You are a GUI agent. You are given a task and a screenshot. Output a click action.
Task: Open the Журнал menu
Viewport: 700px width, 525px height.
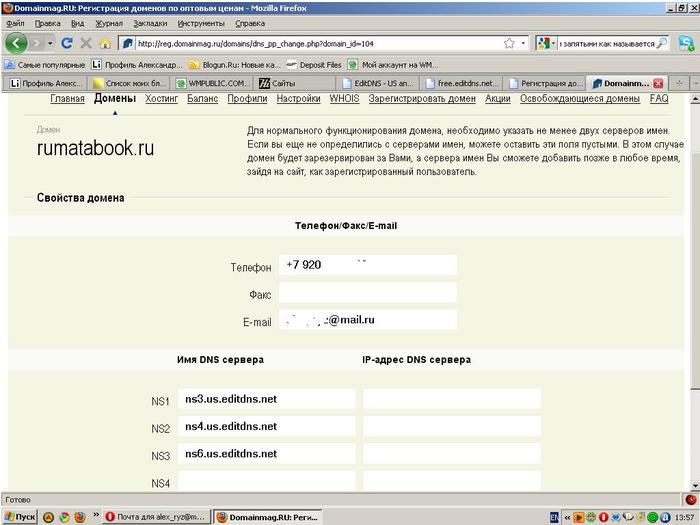(109, 23)
